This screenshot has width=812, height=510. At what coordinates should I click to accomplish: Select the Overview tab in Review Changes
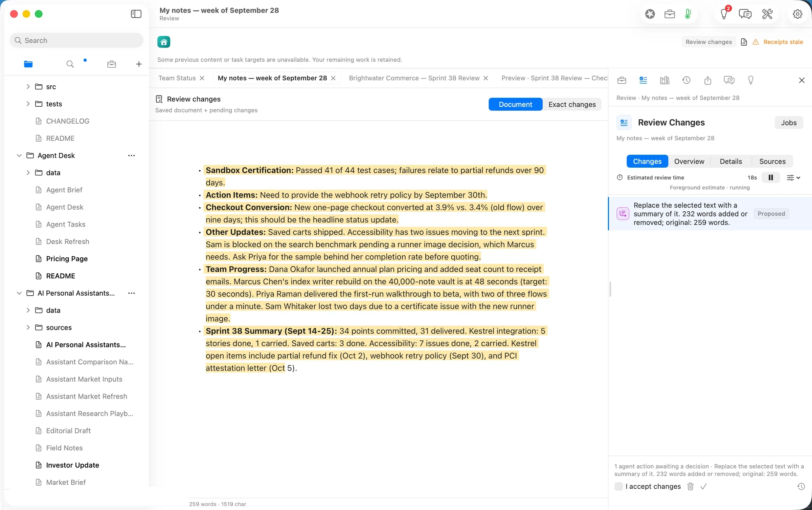[689, 162]
